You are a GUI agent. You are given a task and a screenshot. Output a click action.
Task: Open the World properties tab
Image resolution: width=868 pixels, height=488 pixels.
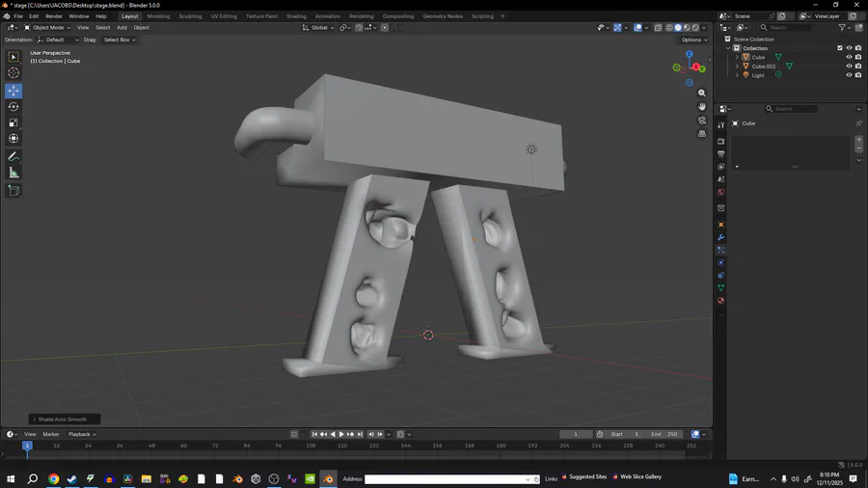(x=720, y=193)
